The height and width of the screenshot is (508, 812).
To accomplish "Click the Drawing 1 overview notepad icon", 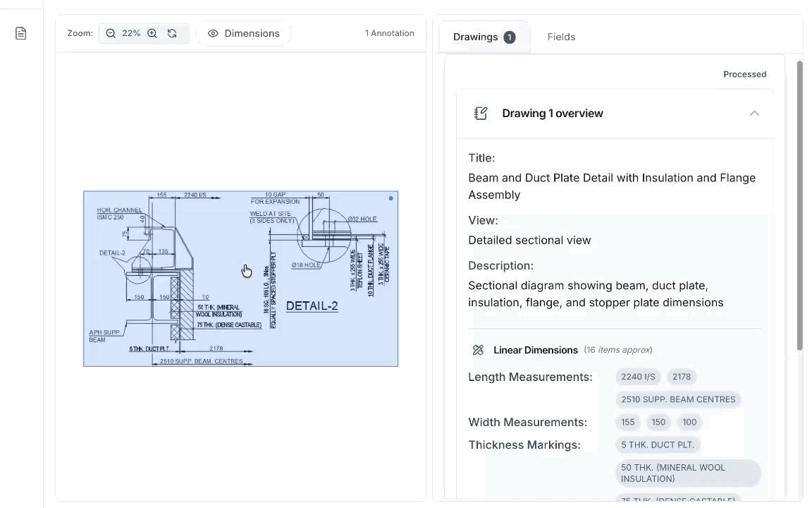I will (481, 114).
